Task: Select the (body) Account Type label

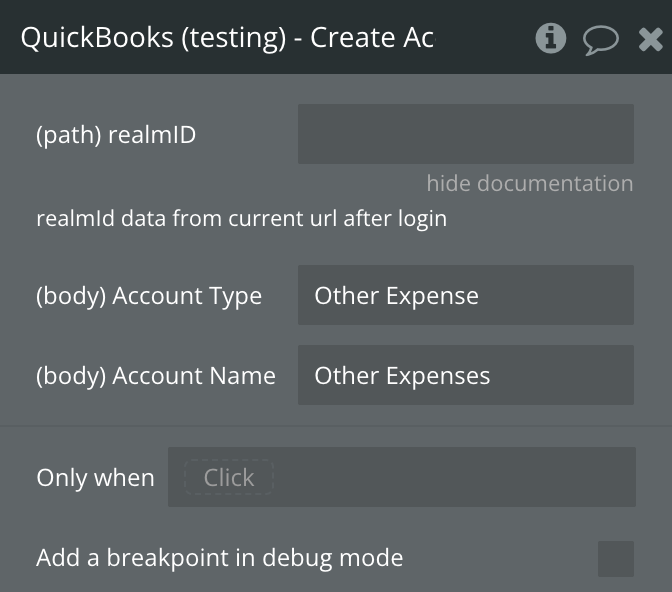Action: click(149, 296)
